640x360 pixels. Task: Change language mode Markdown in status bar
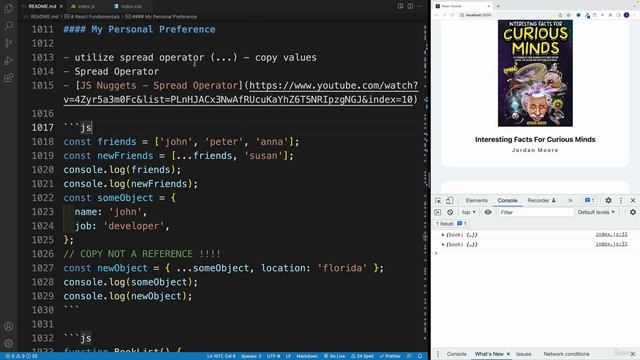tap(307, 356)
